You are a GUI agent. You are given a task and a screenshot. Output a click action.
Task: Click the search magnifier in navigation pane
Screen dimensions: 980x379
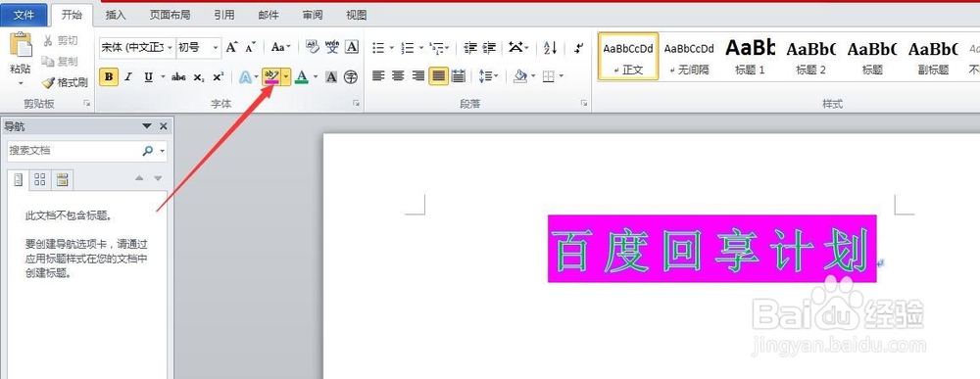click(x=148, y=151)
